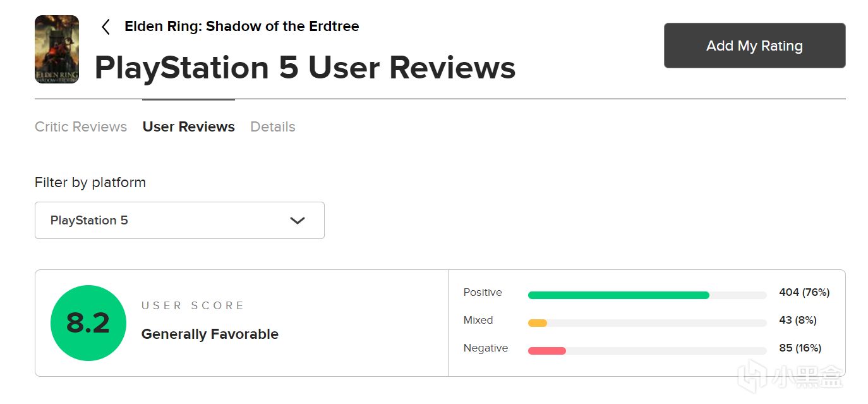
Task: Click the yellow Mixed reviews bar
Action: click(538, 323)
